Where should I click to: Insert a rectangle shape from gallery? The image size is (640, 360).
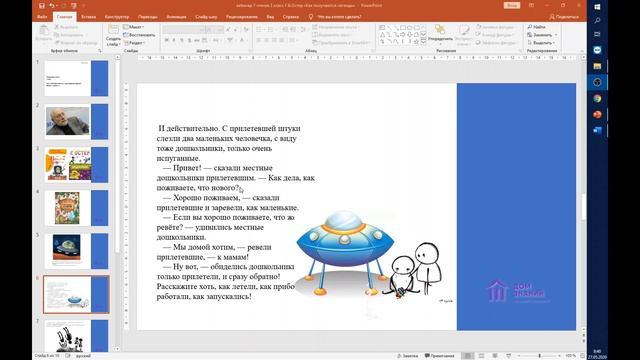402,28
